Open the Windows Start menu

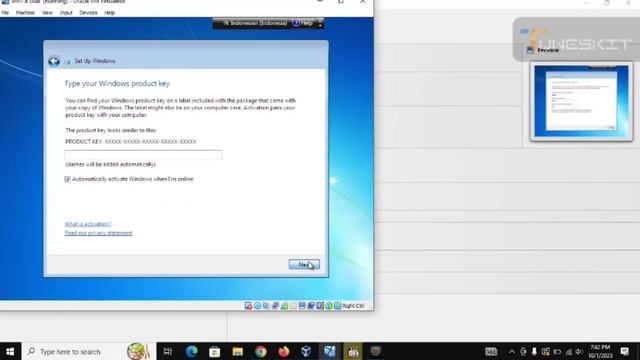(10, 351)
